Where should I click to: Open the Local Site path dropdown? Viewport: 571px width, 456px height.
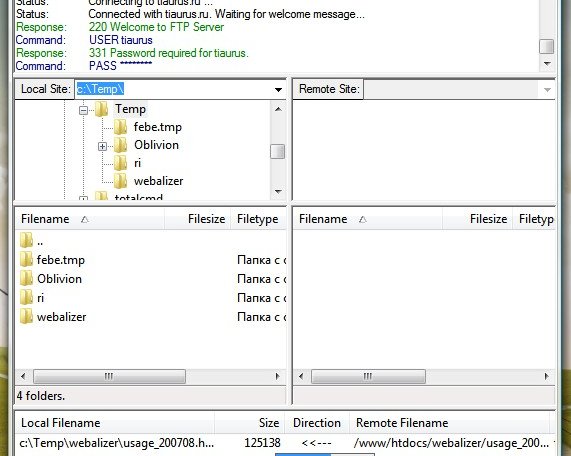click(278, 90)
